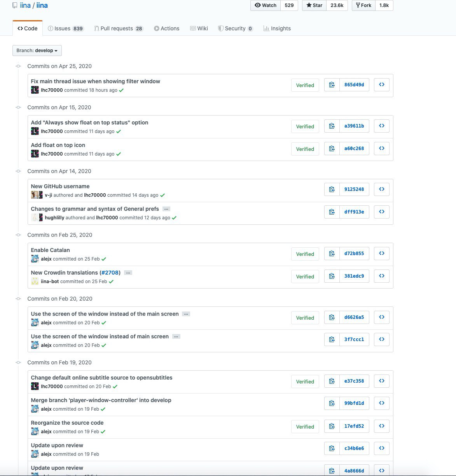Screen dimensions: 456x476
Task: Show Verified signature for commit 865d49d
Action: click(305, 85)
